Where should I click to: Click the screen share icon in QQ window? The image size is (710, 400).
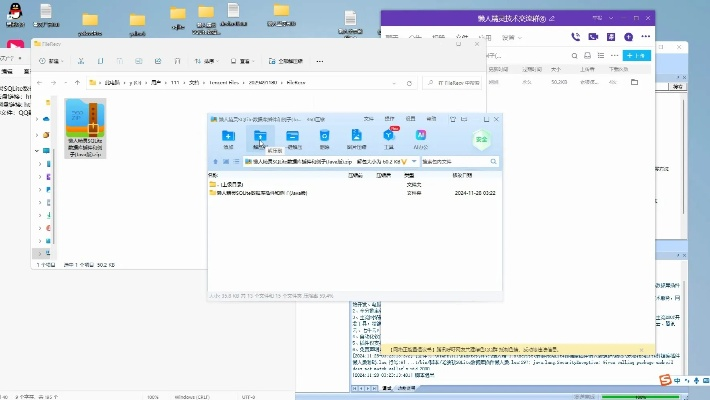click(x=611, y=37)
